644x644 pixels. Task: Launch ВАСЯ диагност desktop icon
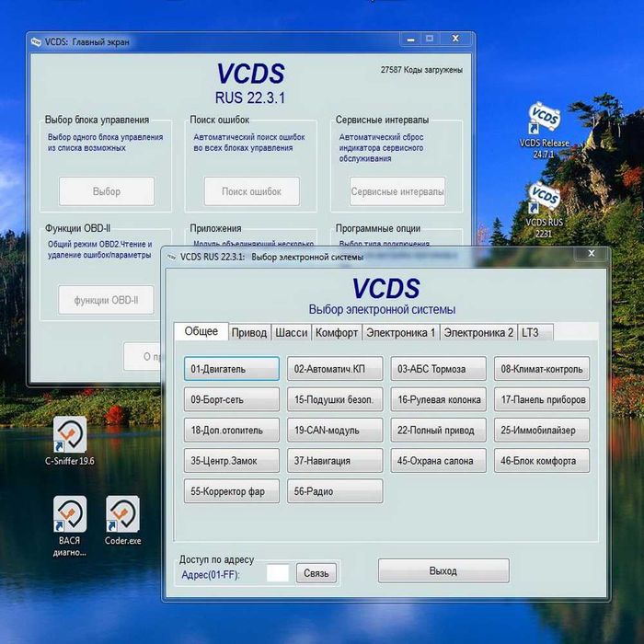[x=70, y=526]
